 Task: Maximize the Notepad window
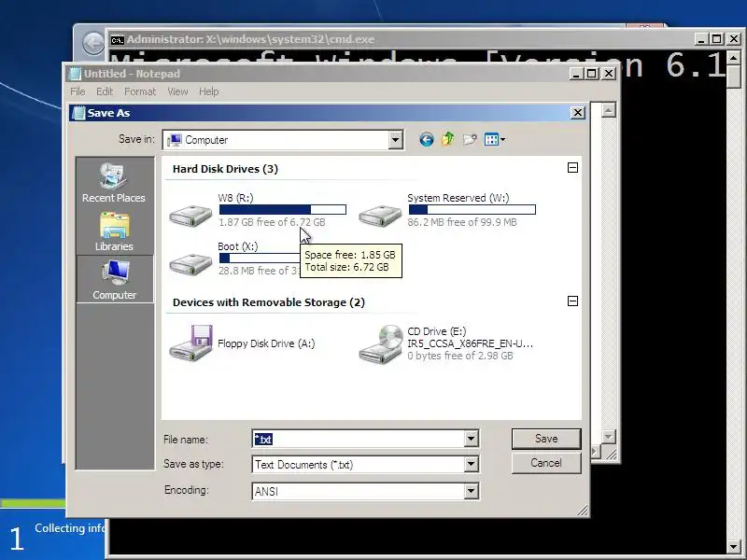click(591, 74)
